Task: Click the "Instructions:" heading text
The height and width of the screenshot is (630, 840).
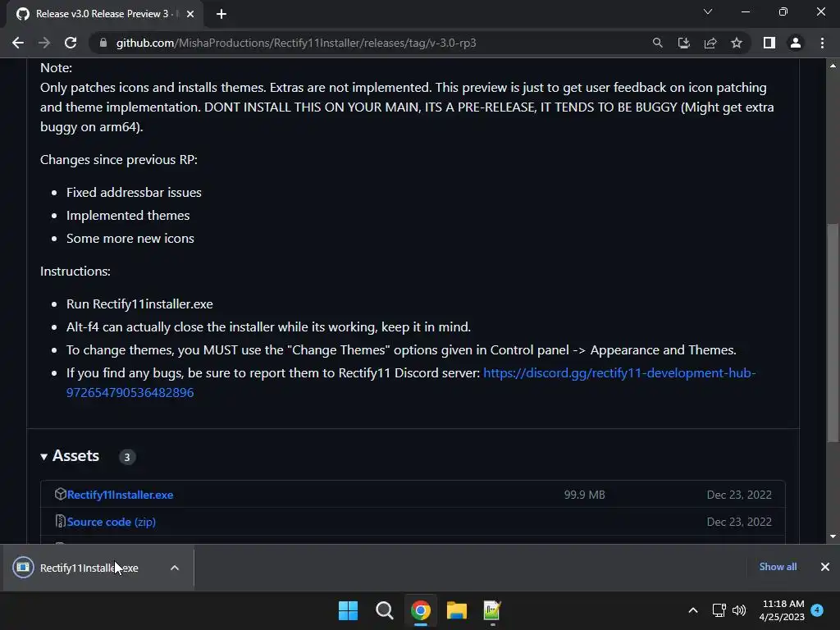Action: 75,271
